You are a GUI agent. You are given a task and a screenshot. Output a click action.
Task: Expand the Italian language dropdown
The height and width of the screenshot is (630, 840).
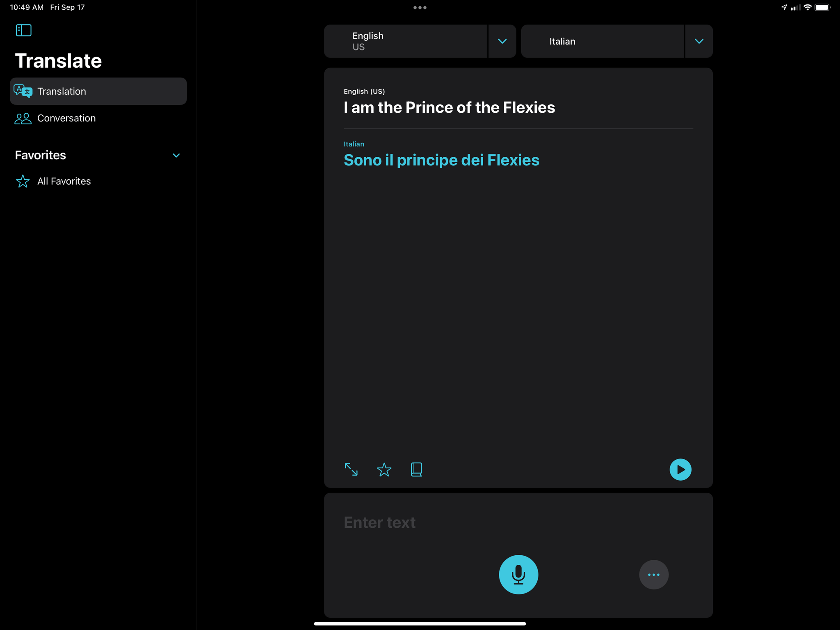click(699, 41)
